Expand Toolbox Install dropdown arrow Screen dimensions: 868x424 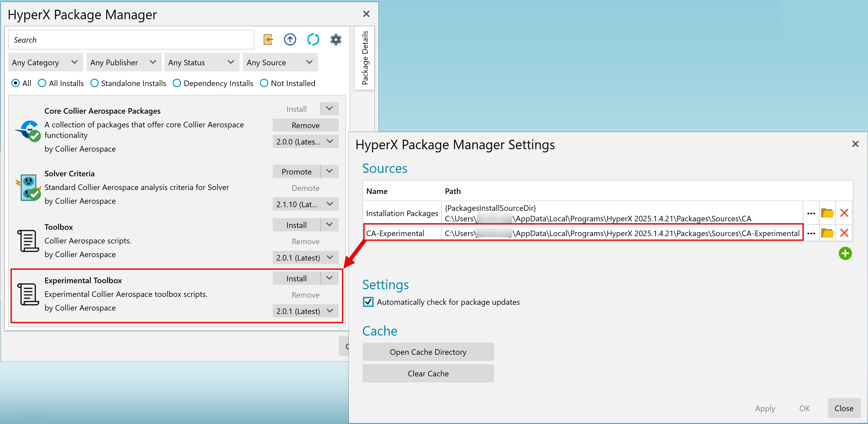point(330,225)
